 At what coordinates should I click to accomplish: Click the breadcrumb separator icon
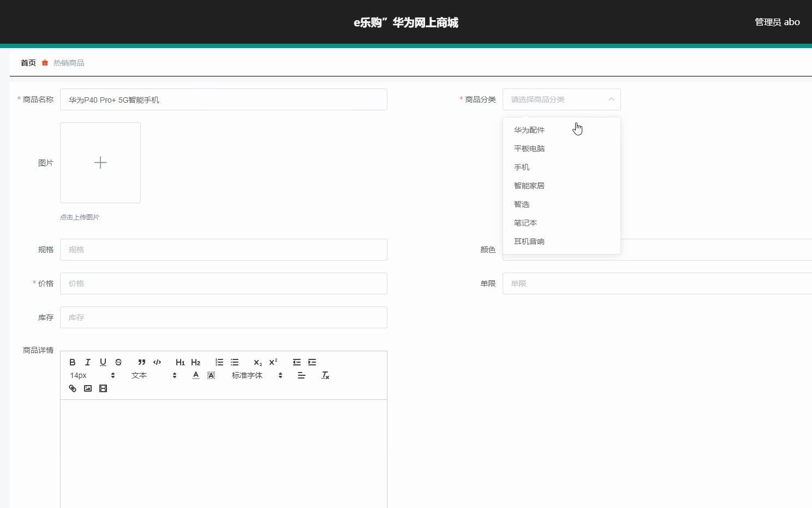point(45,63)
